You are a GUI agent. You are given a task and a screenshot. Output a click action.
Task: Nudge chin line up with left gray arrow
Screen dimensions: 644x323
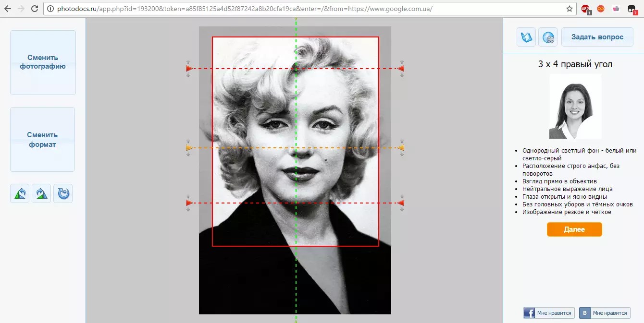(188, 197)
